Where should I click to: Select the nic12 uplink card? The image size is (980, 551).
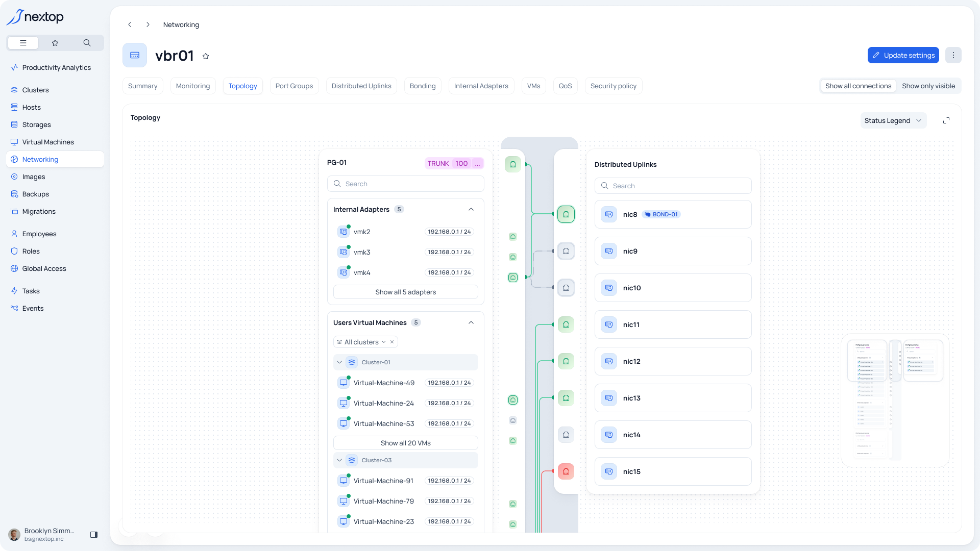(673, 361)
